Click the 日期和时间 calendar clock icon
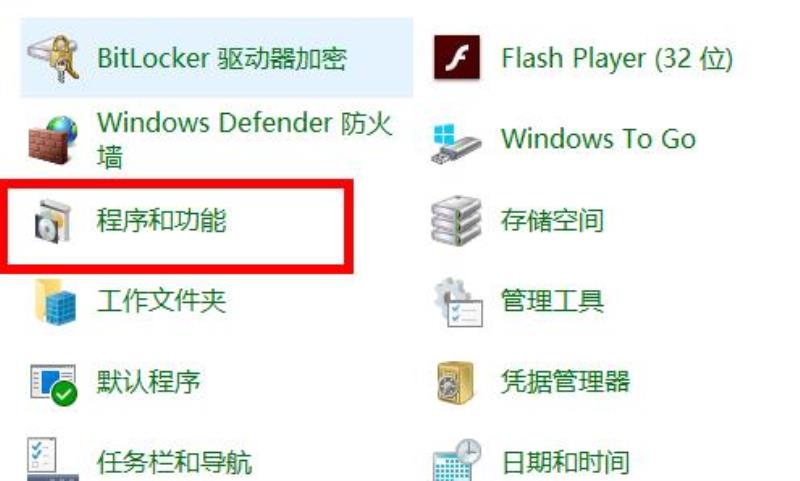 457,460
